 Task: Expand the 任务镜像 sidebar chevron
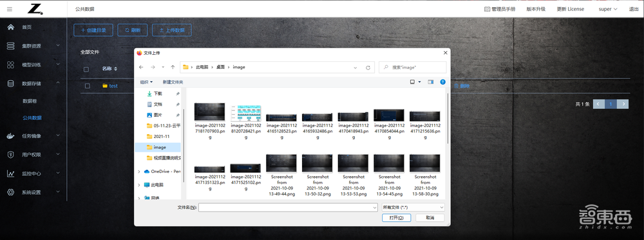(58, 135)
